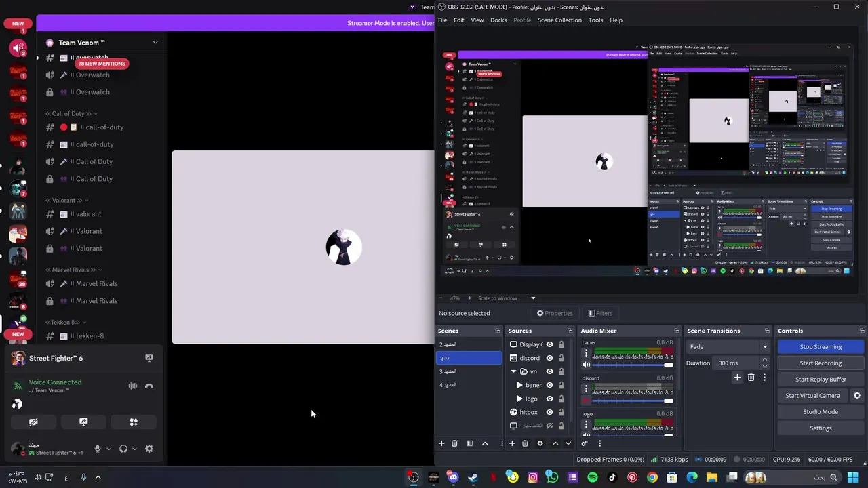Open scene filters icon in Scenes toolbar
Image resolution: width=868 pixels, height=488 pixels.
[x=469, y=443]
